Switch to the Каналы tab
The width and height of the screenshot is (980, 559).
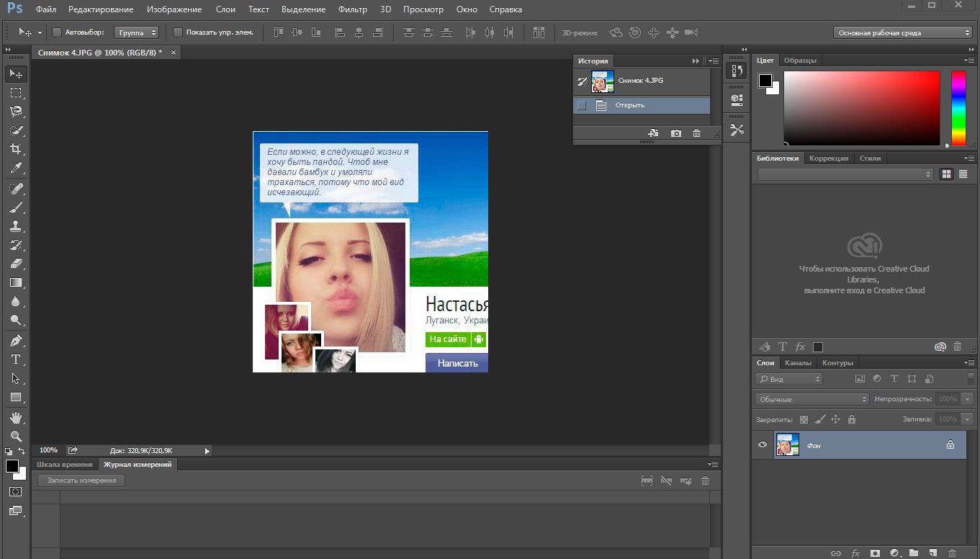798,363
